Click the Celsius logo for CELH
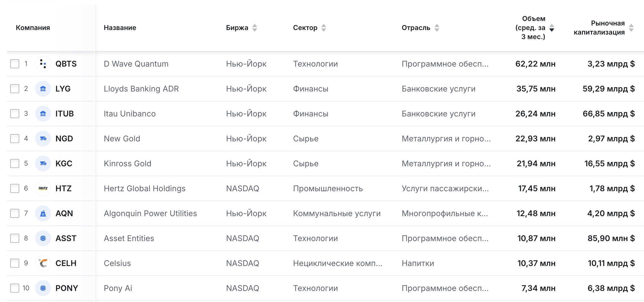Viewport: 644px width, 302px height. (x=43, y=263)
